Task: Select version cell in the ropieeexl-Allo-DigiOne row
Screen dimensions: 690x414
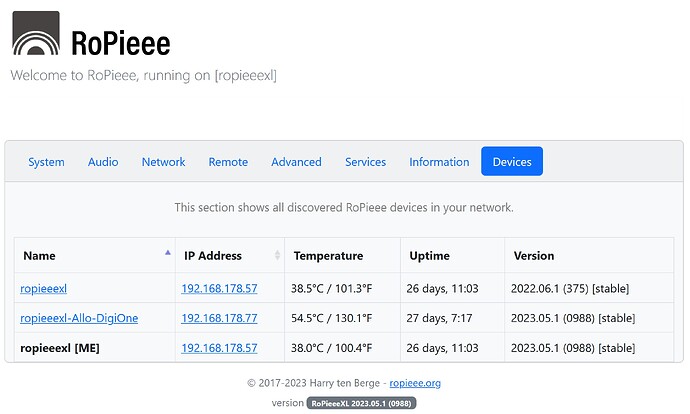Action: click(589, 318)
